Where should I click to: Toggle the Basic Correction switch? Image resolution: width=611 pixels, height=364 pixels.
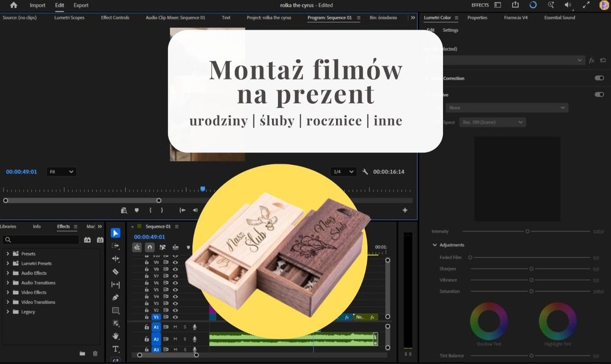pos(599,78)
